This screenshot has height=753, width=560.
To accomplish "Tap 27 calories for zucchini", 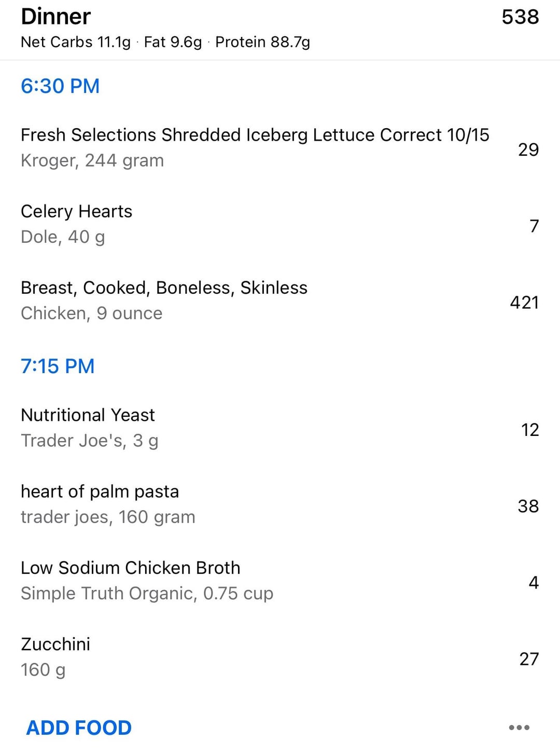I will click(x=529, y=659).
